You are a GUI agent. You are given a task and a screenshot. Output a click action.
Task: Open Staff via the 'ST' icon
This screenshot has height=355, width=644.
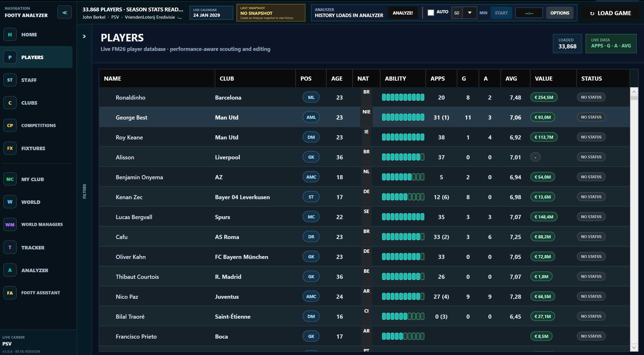10,80
